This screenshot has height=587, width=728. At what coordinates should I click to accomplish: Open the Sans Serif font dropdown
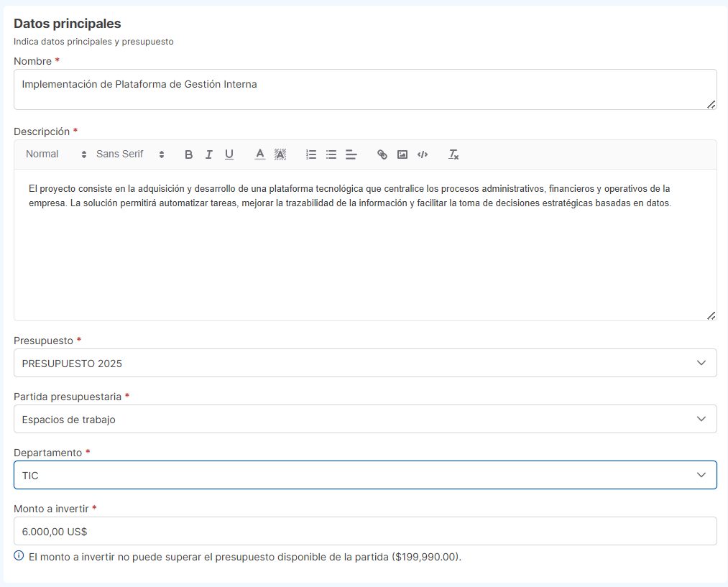click(x=129, y=154)
